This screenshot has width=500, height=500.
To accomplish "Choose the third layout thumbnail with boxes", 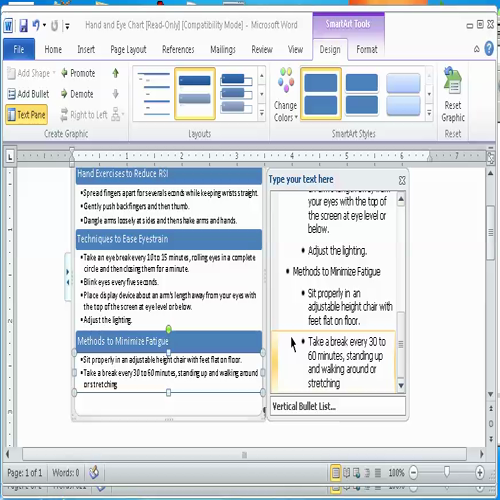I will pyautogui.click(x=236, y=94).
